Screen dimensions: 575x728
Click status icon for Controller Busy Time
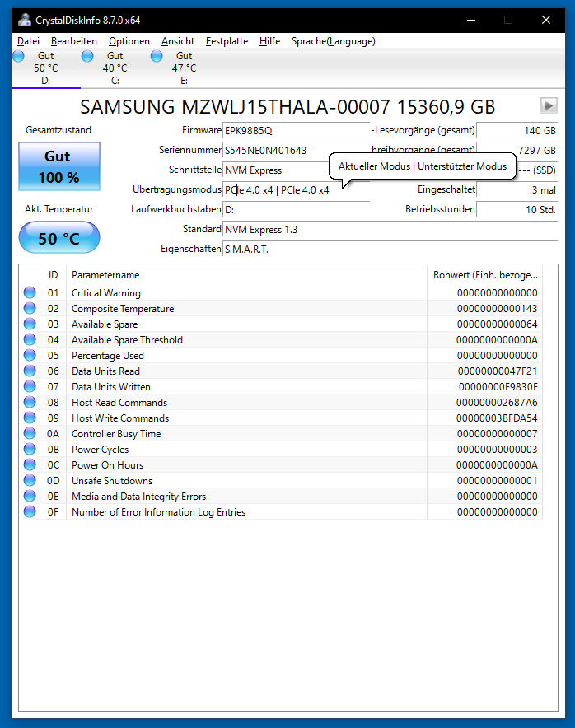coord(30,433)
